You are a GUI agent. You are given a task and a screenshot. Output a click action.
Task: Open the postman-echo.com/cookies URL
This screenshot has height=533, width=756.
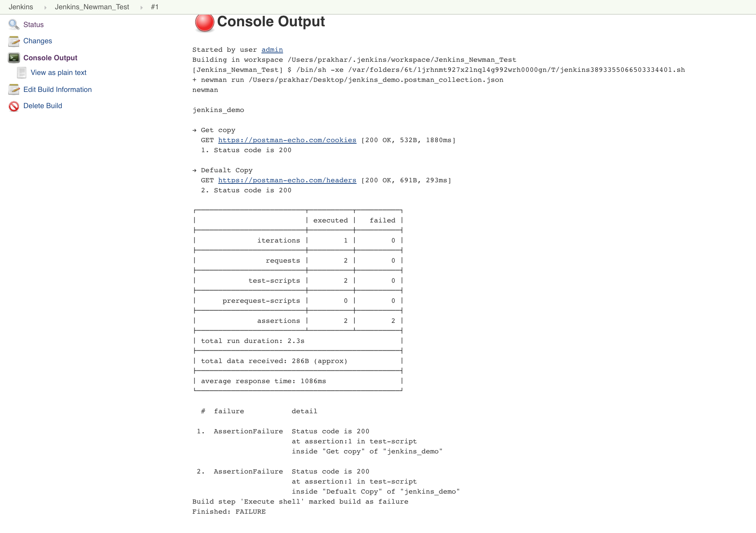[x=287, y=140]
